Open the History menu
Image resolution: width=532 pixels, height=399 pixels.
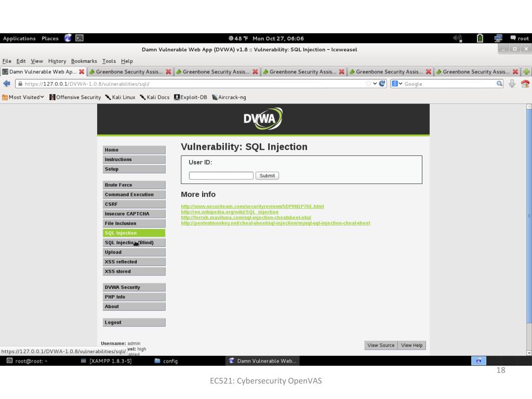click(x=57, y=61)
